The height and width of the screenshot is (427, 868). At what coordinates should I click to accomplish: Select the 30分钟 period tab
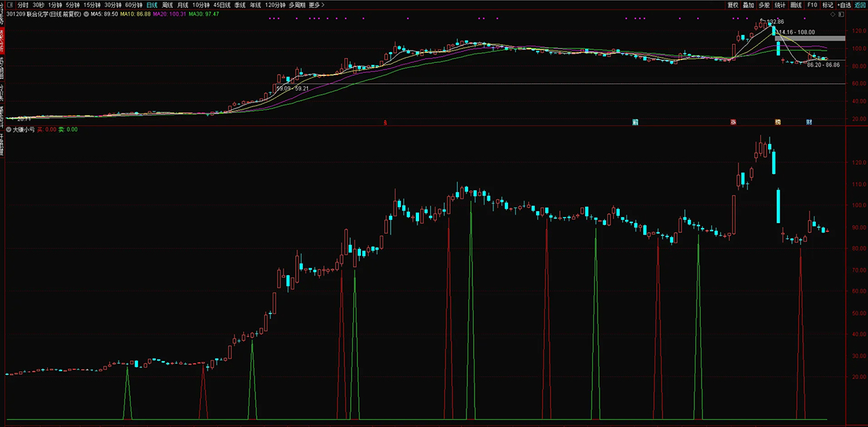point(114,4)
